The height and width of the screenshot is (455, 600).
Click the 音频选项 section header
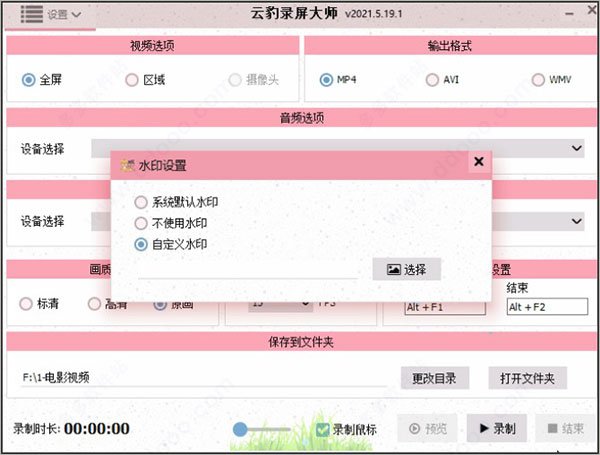[x=302, y=118]
